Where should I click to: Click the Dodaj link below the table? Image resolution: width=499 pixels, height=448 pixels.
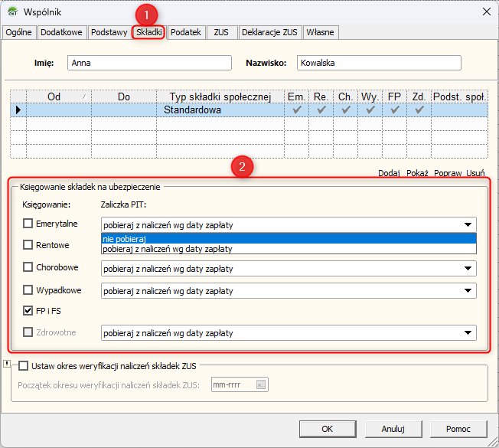(389, 173)
